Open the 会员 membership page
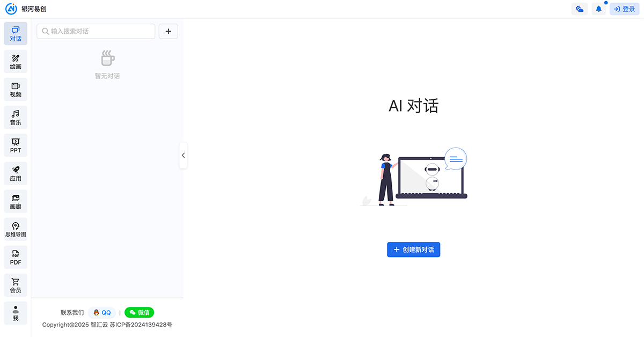Image resolution: width=644 pixels, height=337 pixels. tap(16, 284)
